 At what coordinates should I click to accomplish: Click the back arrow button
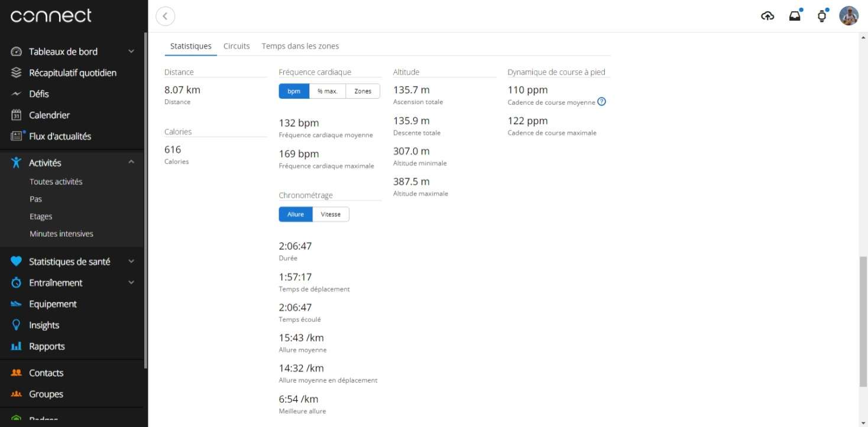[x=165, y=17]
